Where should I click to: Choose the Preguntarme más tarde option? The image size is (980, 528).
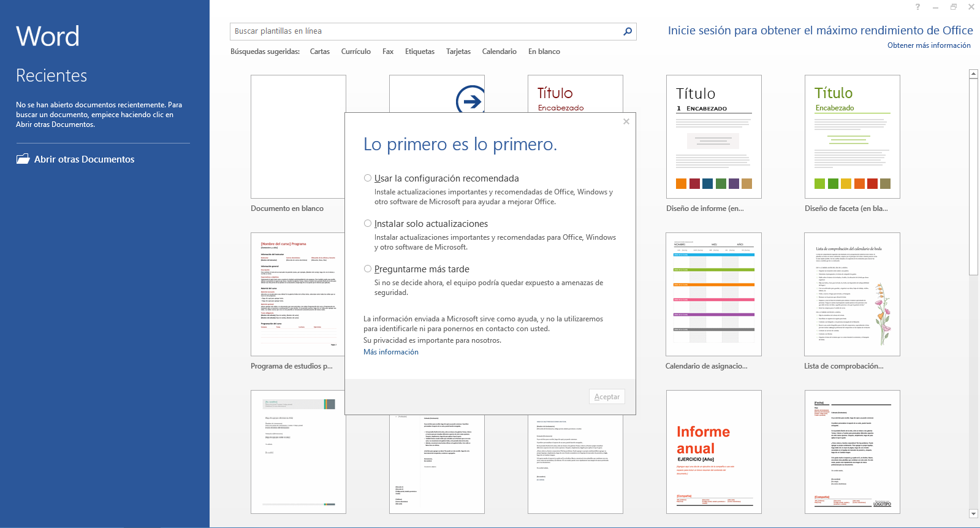(368, 269)
